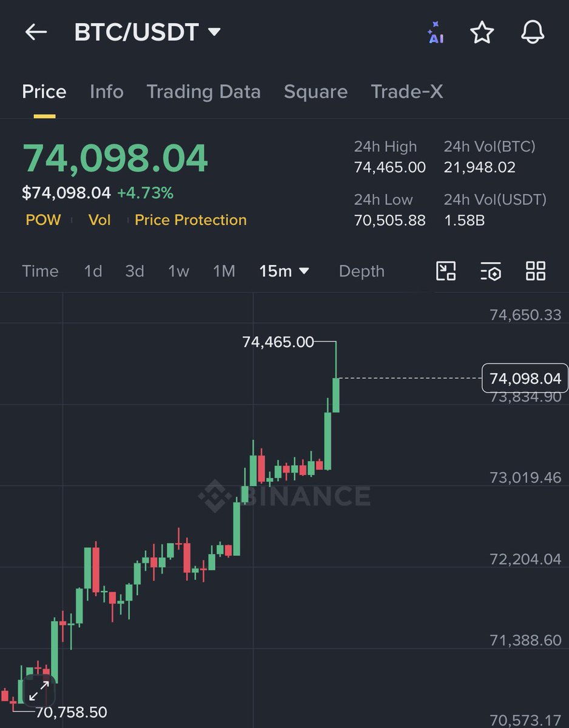Screen dimensions: 569x728
Task: Tap the back arrow icon
Action: tap(36, 32)
